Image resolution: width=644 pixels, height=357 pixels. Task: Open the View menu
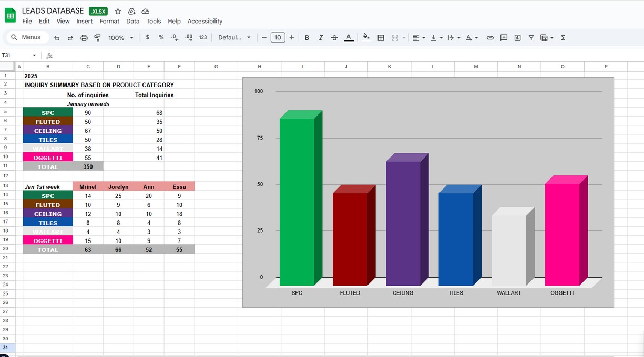coord(63,21)
